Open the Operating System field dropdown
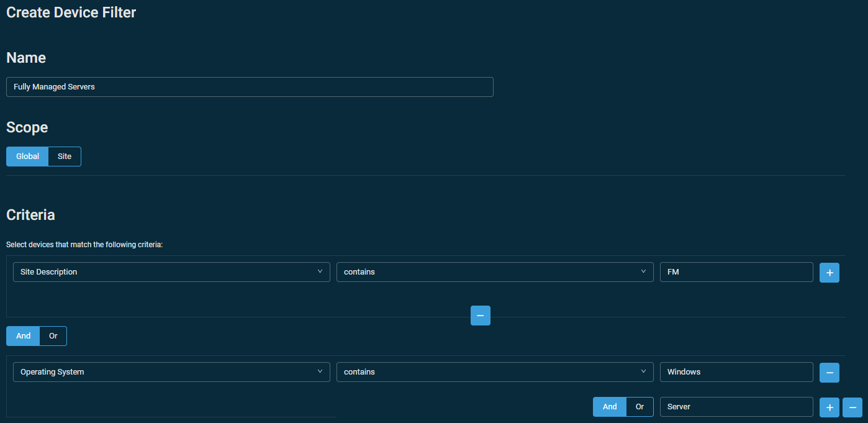 click(171, 372)
